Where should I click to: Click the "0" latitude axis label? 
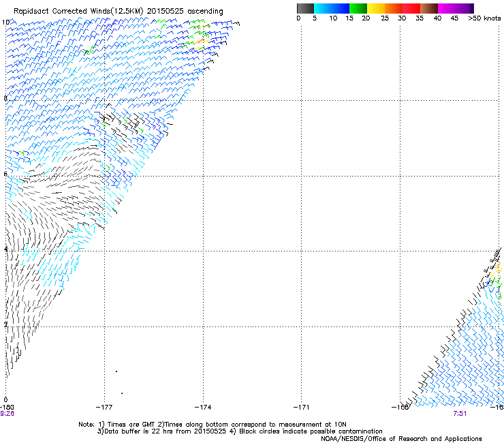5,399
